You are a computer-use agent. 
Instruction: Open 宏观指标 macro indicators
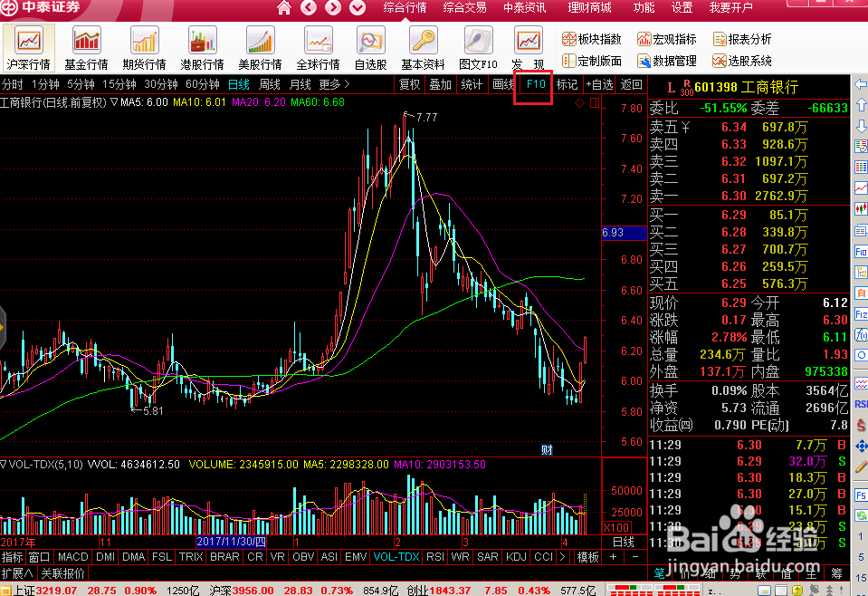click(x=666, y=39)
